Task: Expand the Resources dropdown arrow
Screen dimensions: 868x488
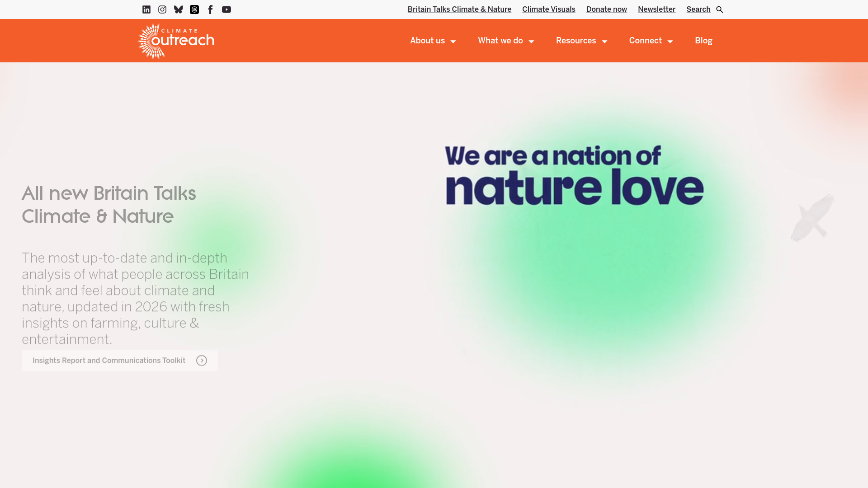Action: tap(604, 42)
